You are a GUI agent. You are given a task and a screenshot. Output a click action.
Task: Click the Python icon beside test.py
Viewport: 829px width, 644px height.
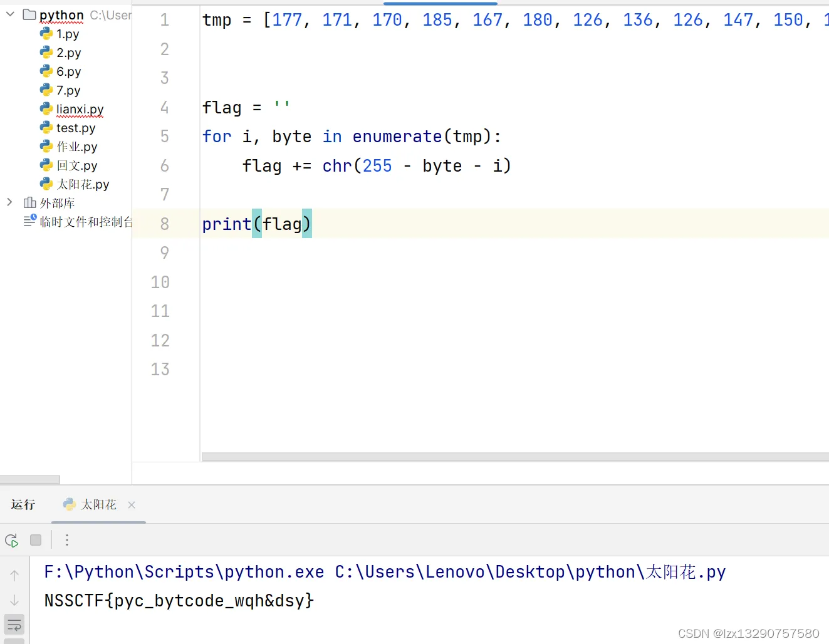pyautogui.click(x=46, y=128)
